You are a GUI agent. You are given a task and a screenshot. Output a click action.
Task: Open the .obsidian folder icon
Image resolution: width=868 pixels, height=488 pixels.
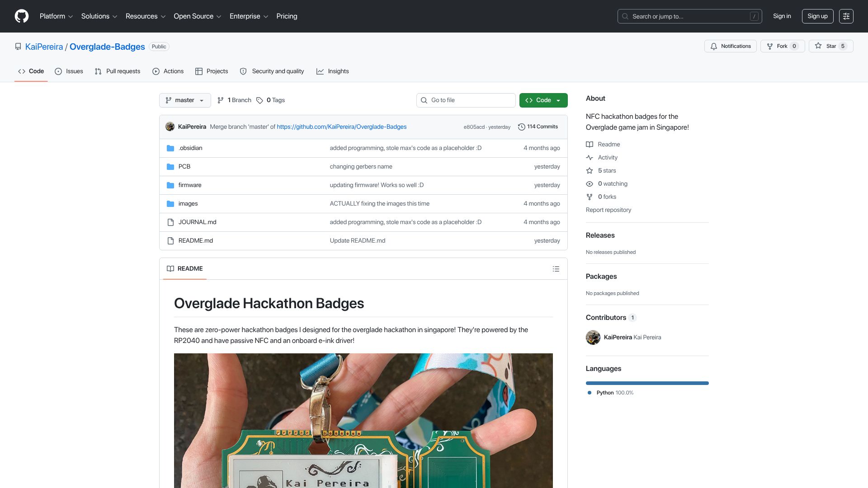point(170,148)
